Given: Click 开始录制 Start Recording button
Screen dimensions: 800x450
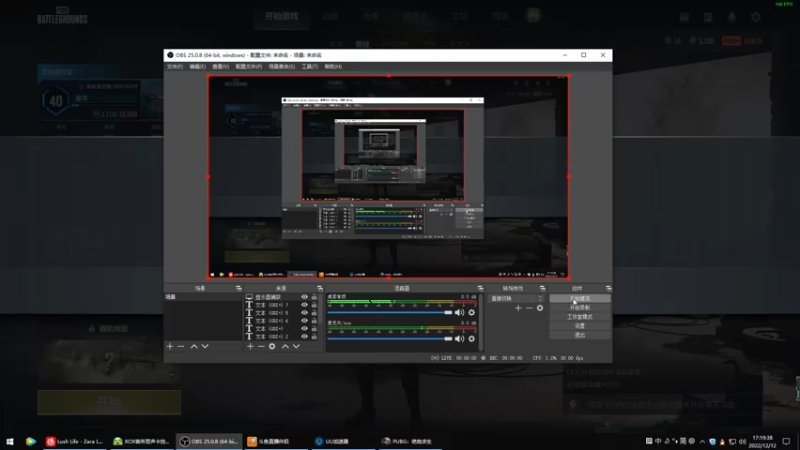Looking at the screenshot, I should coord(580,308).
